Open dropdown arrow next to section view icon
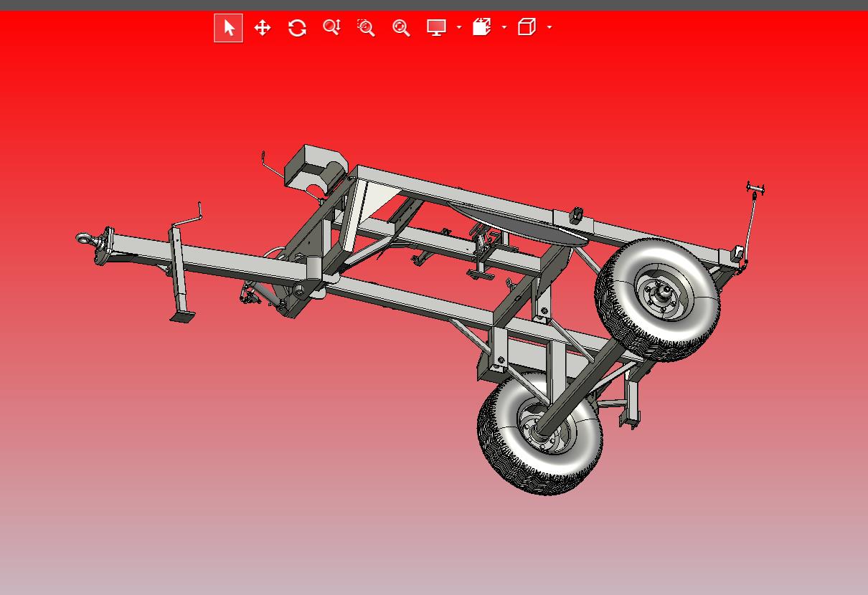Viewport: 868px width, 595px height. pos(504,27)
